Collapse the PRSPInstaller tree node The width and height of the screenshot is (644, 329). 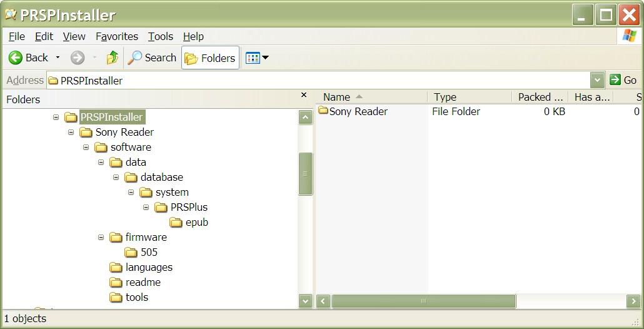pyautogui.click(x=56, y=118)
